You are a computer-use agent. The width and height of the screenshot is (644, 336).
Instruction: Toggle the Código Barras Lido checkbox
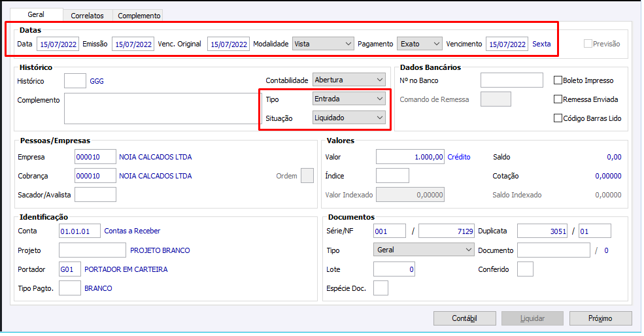coord(558,118)
